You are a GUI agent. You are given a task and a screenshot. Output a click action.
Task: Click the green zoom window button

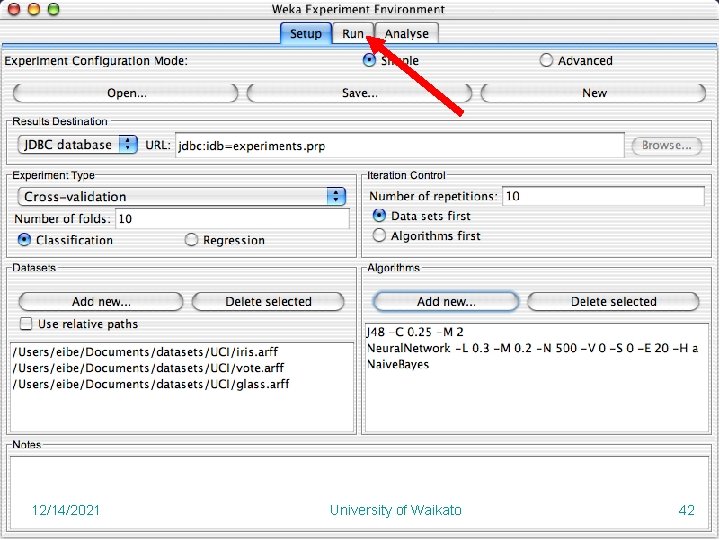click(54, 9)
